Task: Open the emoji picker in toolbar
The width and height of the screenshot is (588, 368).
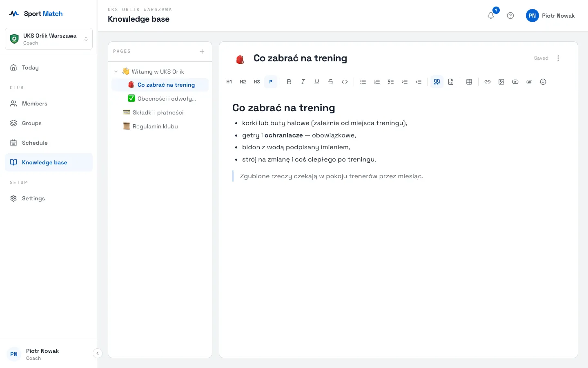Action: coord(543,82)
